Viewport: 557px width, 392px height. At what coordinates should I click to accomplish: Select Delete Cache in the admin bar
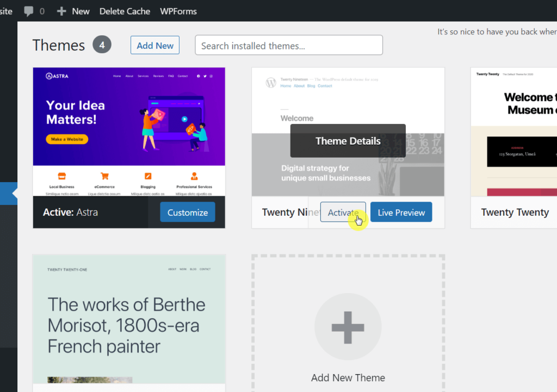coord(125,11)
